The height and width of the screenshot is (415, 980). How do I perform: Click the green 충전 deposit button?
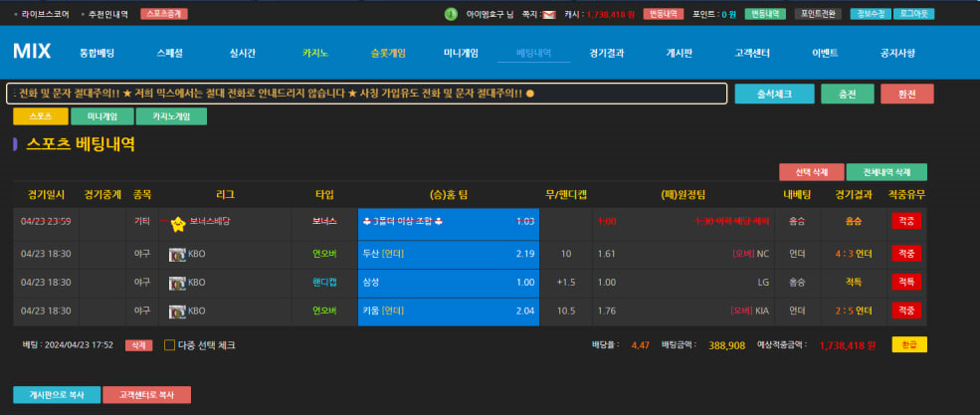pos(847,94)
